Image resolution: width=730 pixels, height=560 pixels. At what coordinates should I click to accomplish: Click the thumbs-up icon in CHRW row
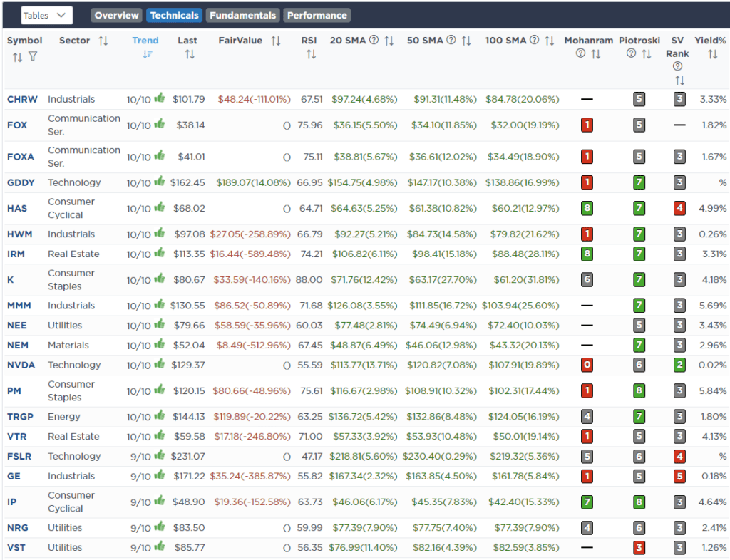click(160, 98)
